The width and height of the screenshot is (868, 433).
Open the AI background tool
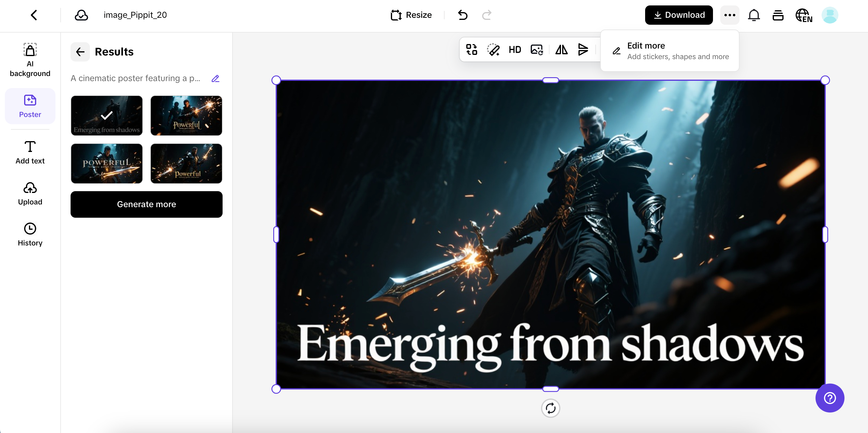click(30, 59)
